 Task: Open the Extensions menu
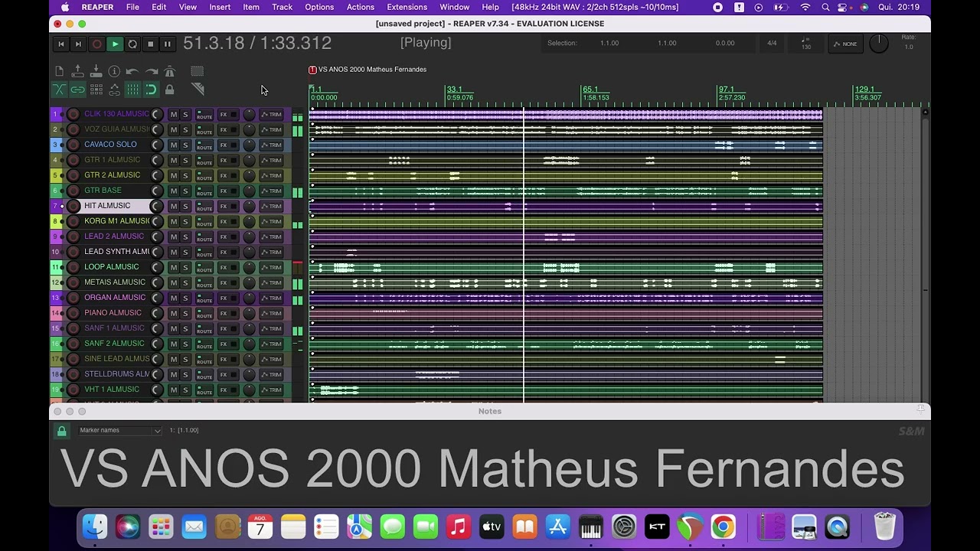pos(407,7)
